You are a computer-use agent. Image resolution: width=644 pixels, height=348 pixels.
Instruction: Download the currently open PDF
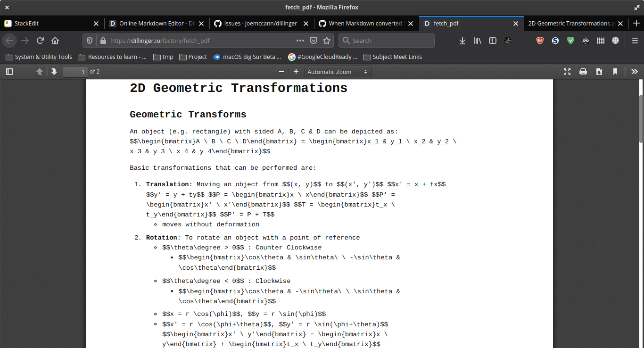click(599, 71)
